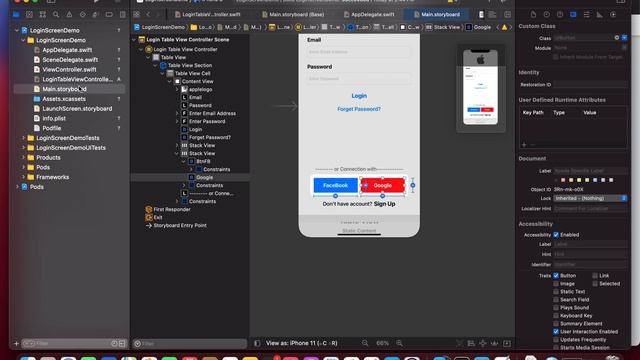Toggle the Button trait checkbox
640x360 pixels.
(x=556, y=276)
